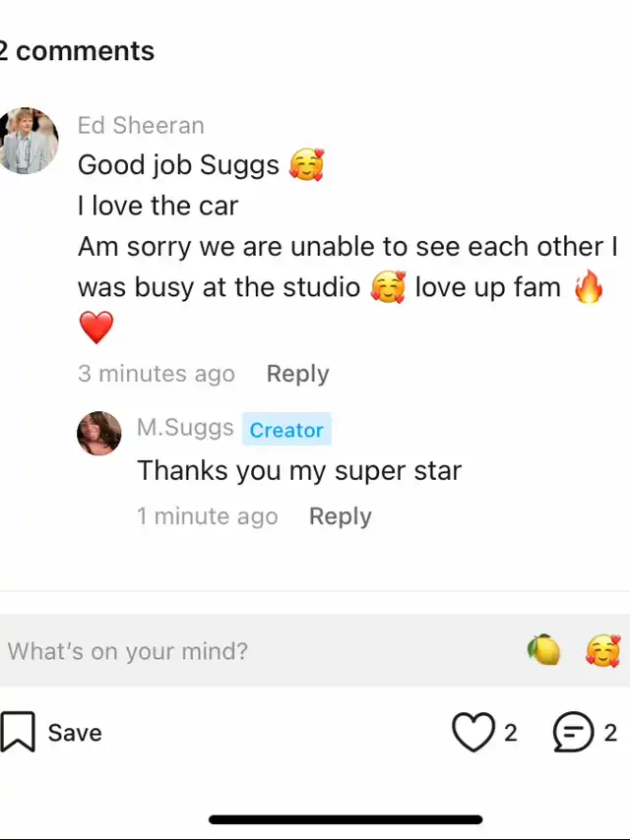Tap the Ed Sheeran username
This screenshot has width=630, height=840.
pyautogui.click(x=141, y=125)
